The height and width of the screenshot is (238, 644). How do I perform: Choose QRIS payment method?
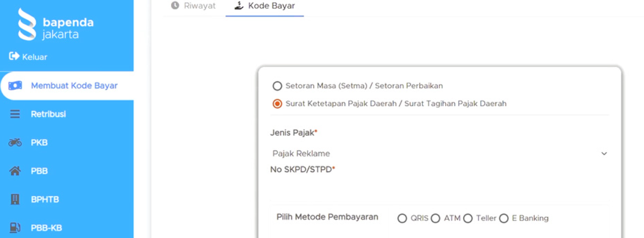coord(402,219)
